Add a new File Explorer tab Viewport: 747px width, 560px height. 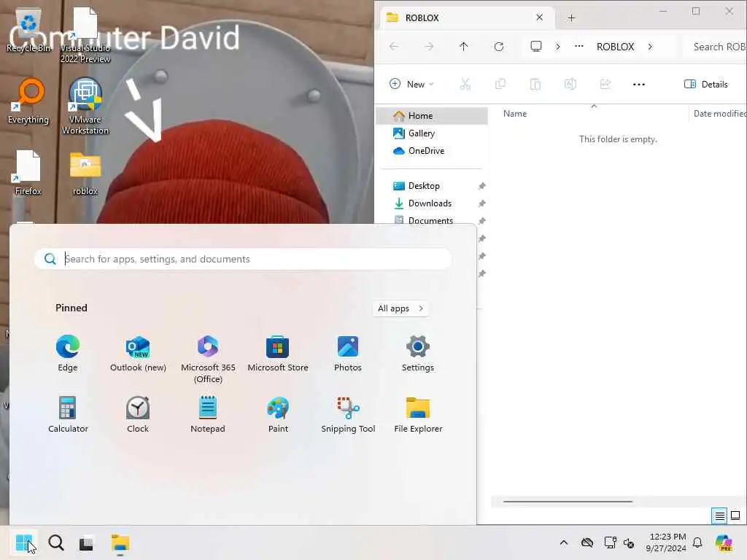point(571,18)
